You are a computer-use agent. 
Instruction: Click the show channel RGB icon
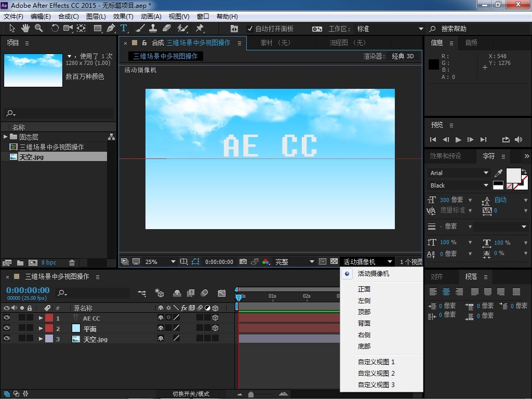click(265, 262)
